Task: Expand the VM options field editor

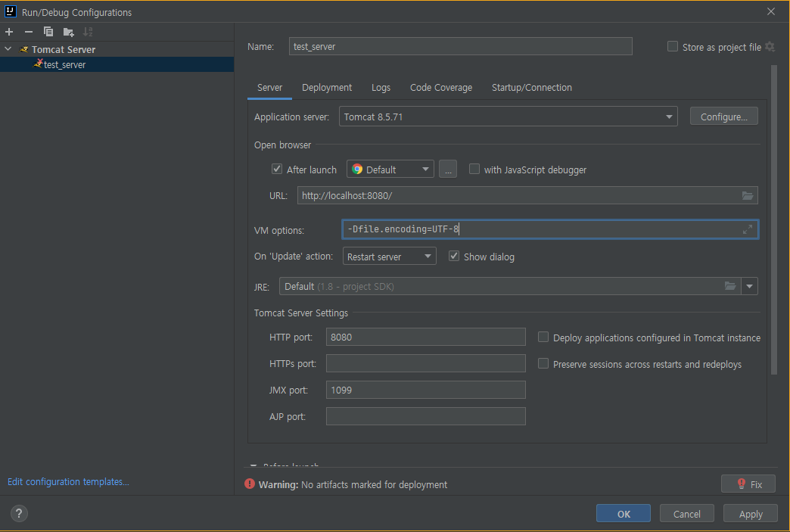Action: pos(747,229)
